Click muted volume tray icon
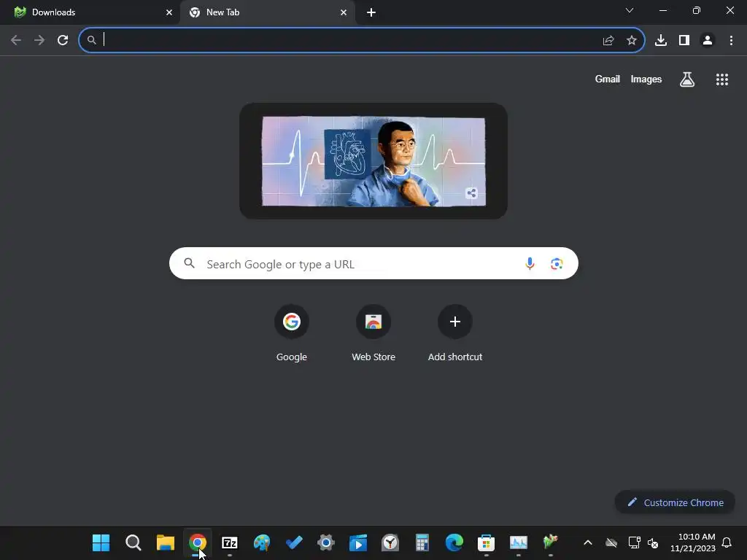This screenshot has height=560, width=747. [x=653, y=542]
